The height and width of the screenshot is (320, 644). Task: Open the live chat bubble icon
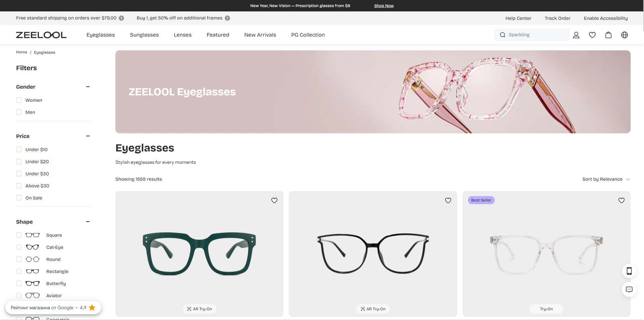tap(629, 289)
